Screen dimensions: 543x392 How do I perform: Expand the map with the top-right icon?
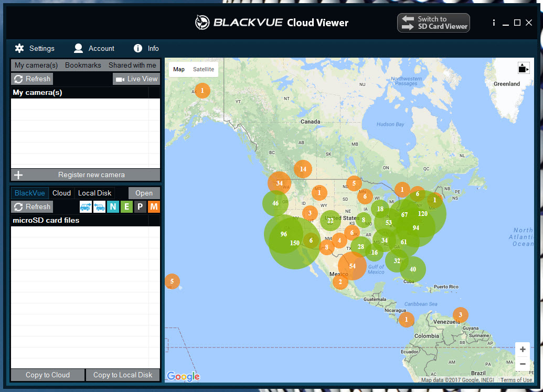click(x=523, y=68)
